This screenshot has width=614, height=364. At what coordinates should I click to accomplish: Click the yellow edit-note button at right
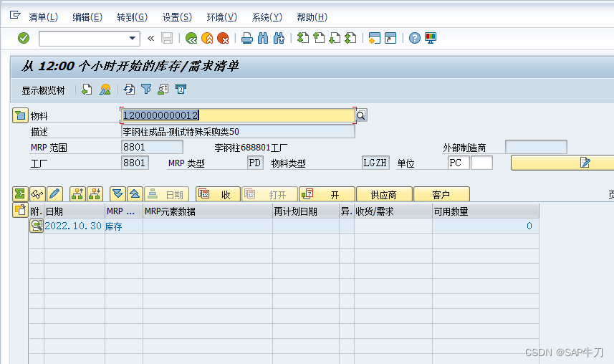pyautogui.click(x=562, y=163)
